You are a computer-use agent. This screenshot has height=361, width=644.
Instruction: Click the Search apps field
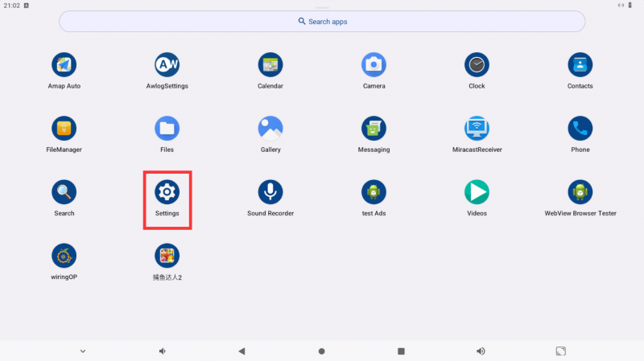[x=322, y=22]
